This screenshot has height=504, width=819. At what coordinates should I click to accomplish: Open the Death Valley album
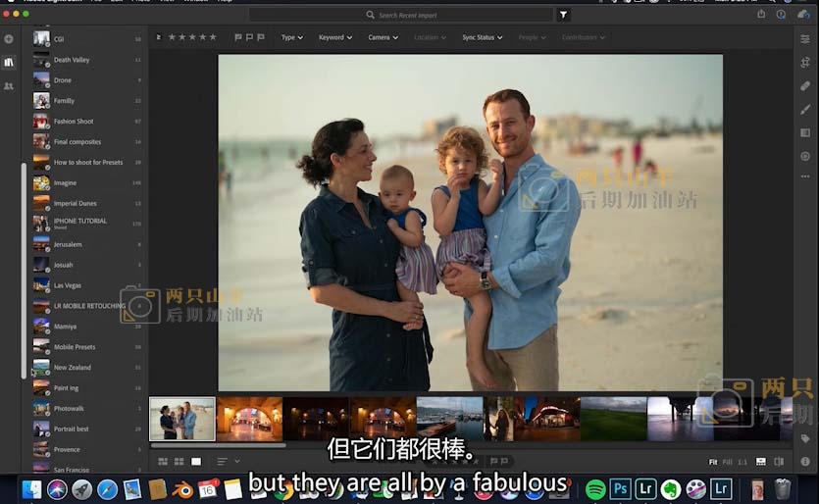click(x=72, y=60)
